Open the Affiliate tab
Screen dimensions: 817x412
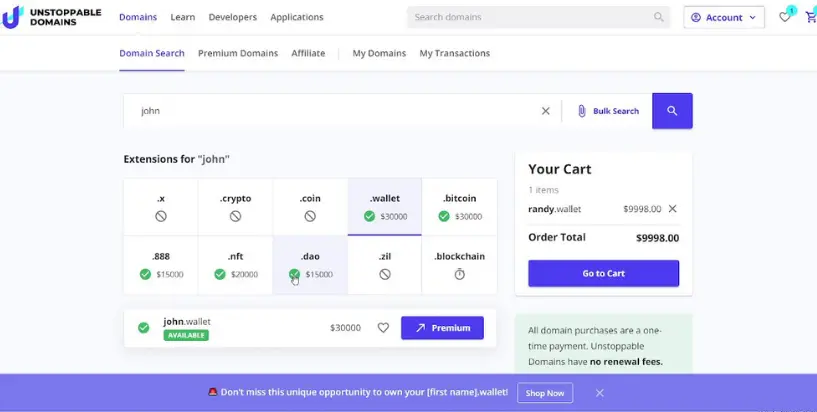(x=308, y=53)
